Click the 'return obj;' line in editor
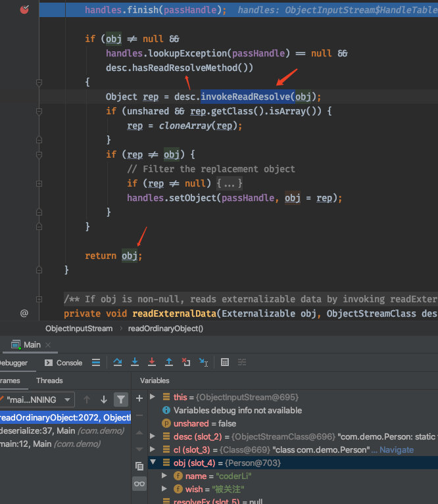This screenshot has width=438, height=504. (113, 256)
